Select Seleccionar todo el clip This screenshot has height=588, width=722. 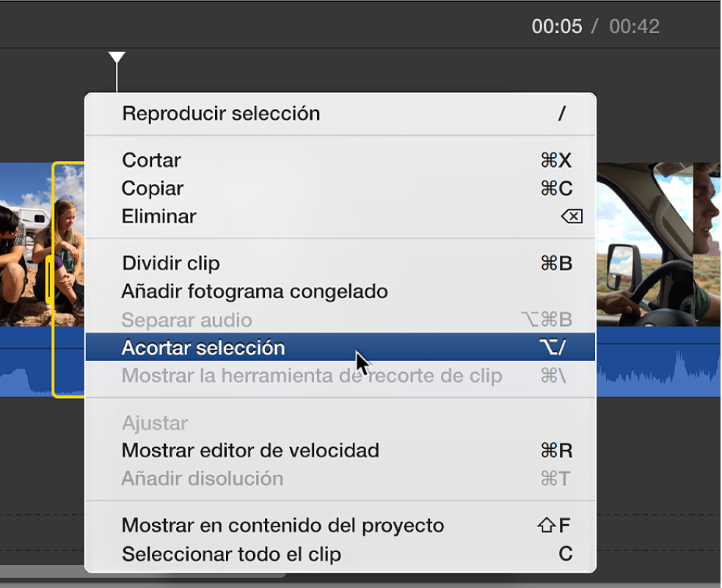[x=340, y=554]
